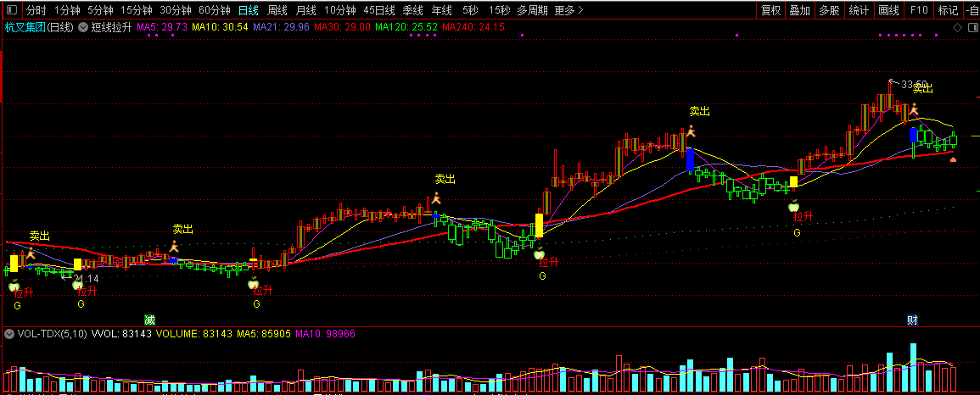980x395 pixels.
Task: Click the 叠加 overlay button
Action: click(x=800, y=10)
